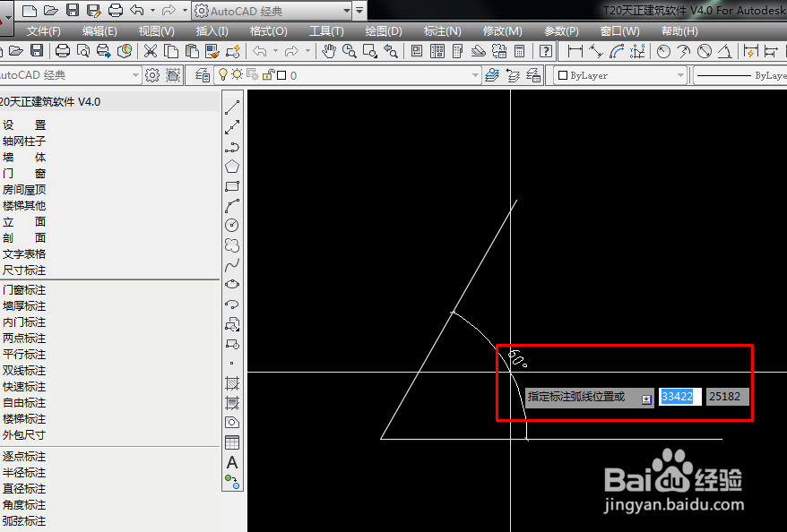Toggle layer 0 freeze sun icon
Screen dimensions: 787x532
(237, 74)
